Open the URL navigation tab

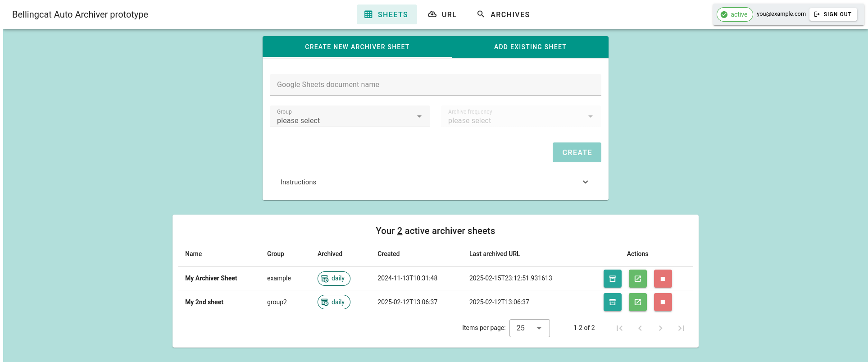[x=442, y=14]
